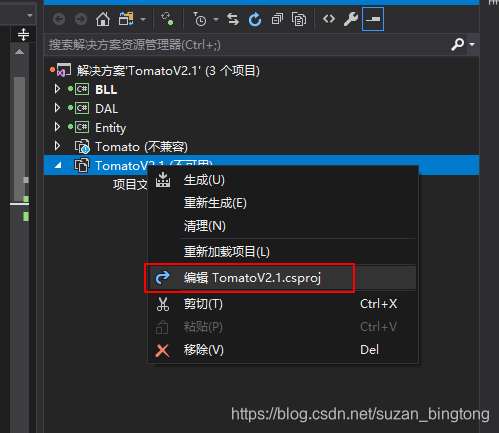Collapse all items in the tree

click(277, 19)
